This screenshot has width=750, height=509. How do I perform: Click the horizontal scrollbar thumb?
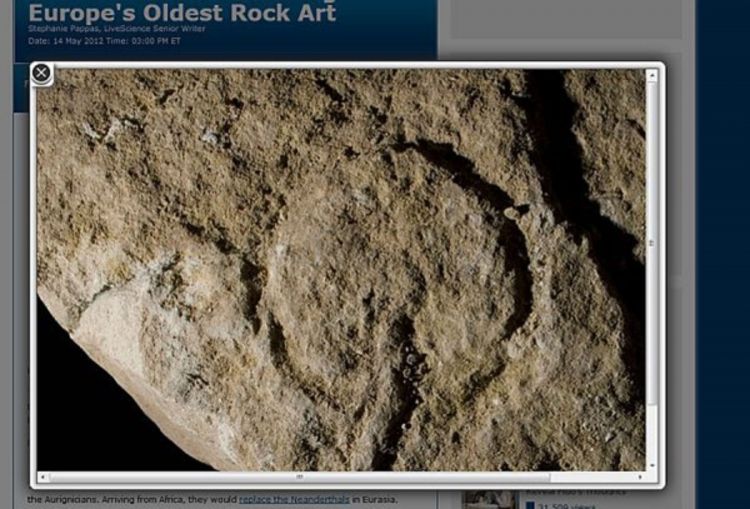[x=299, y=477]
